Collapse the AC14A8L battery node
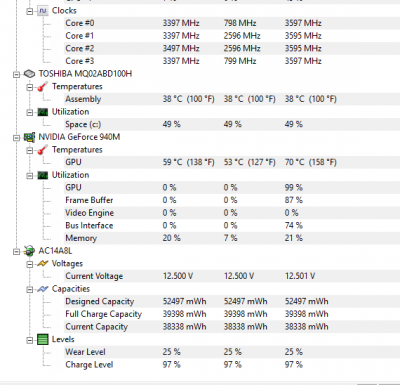This screenshot has width=400, height=385. 16,252
